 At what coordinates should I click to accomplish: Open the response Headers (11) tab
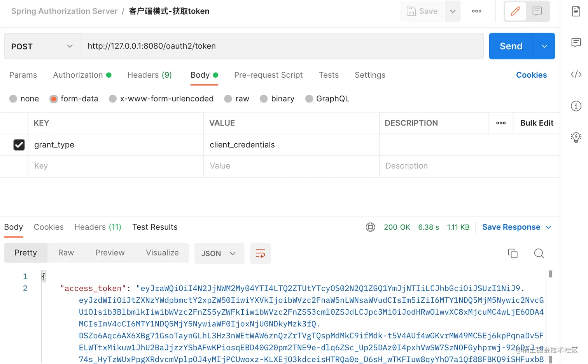click(97, 227)
